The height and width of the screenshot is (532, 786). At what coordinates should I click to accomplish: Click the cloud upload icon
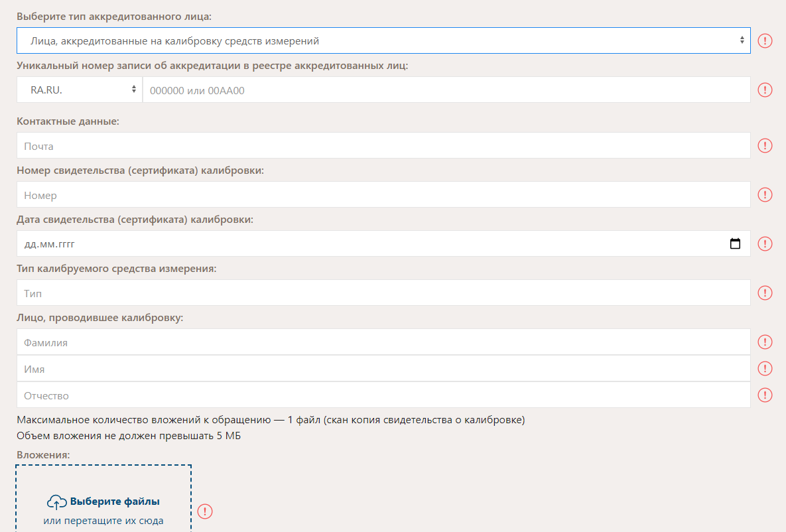click(57, 502)
